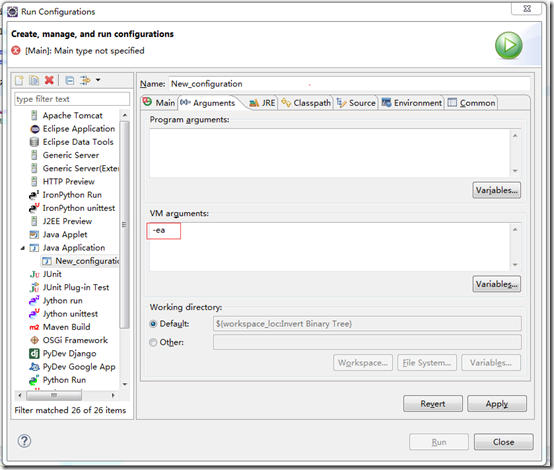This screenshot has width=554, height=470.
Task: Switch to the Arguments tab
Action: tap(208, 103)
